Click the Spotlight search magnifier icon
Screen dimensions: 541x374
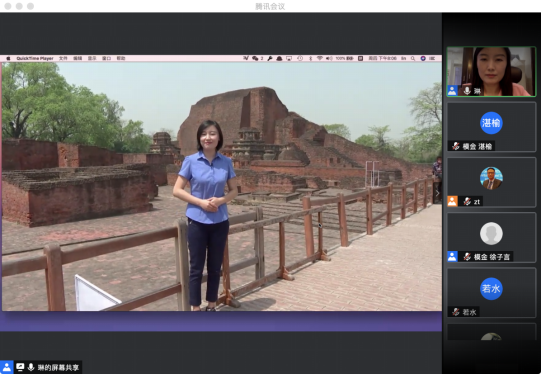point(413,58)
